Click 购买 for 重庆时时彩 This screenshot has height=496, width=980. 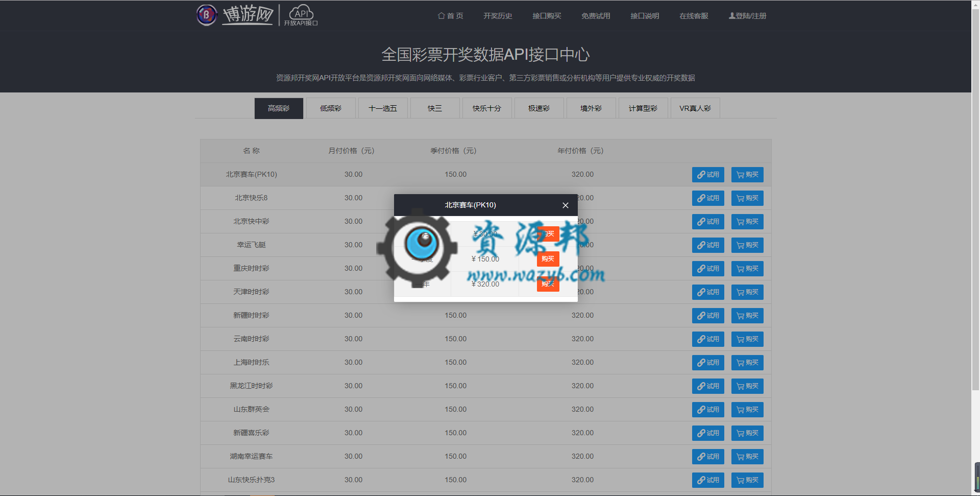(747, 269)
